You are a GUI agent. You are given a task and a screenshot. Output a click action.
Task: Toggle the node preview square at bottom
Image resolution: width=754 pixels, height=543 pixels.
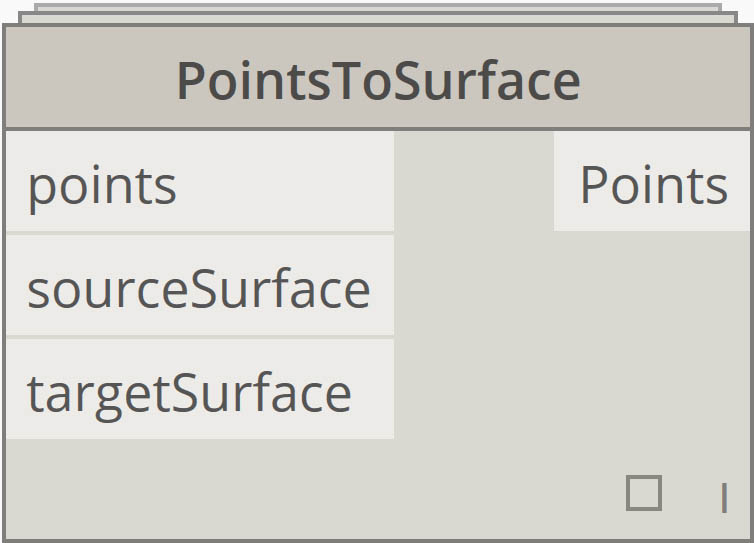pos(643,493)
